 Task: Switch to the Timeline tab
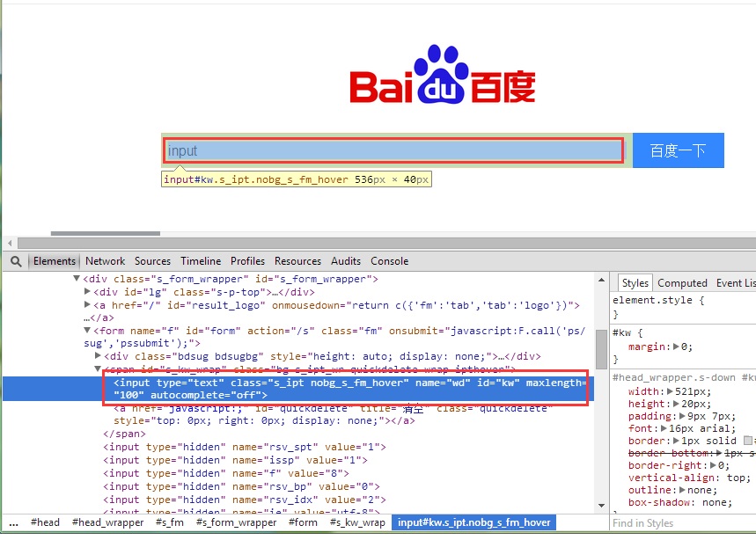click(201, 261)
